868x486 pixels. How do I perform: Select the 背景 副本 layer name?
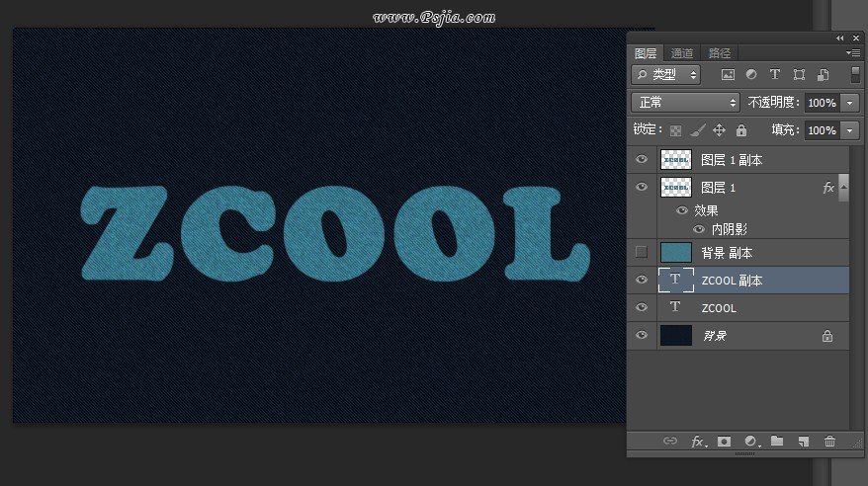[x=727, y=253]
